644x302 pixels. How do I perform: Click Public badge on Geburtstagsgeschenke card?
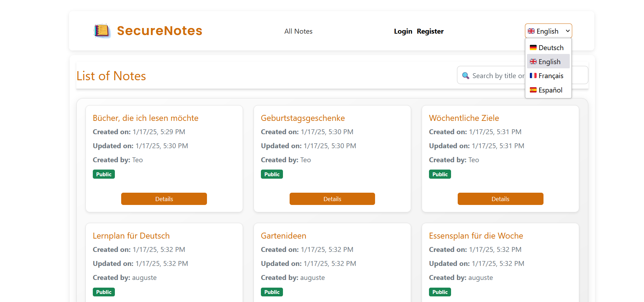click(x=272, y=174)
